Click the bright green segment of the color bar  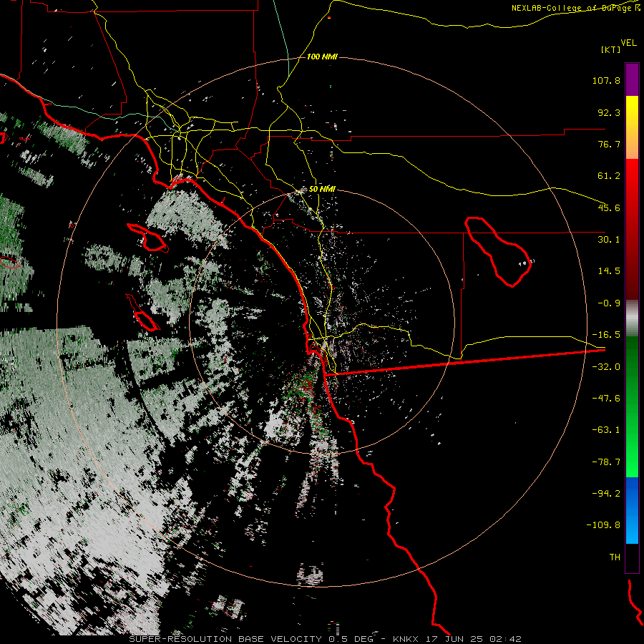pyautogui.click(x=632, y=406)
